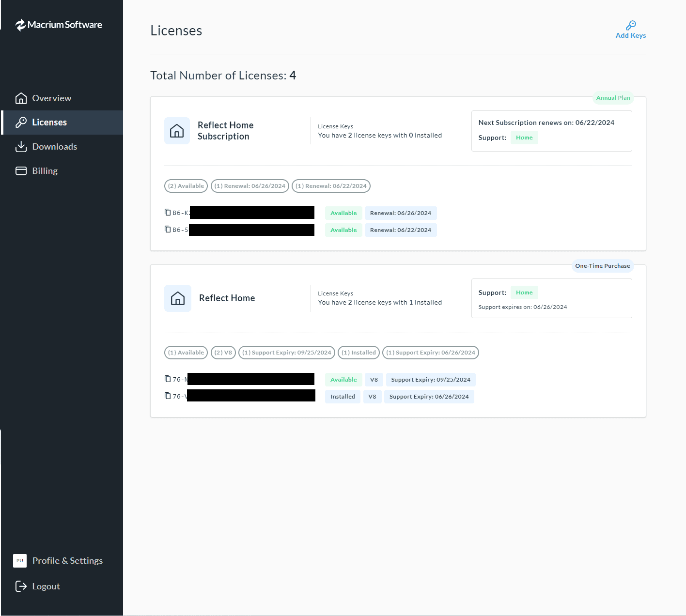Click the Macrium Software logo

59,25
